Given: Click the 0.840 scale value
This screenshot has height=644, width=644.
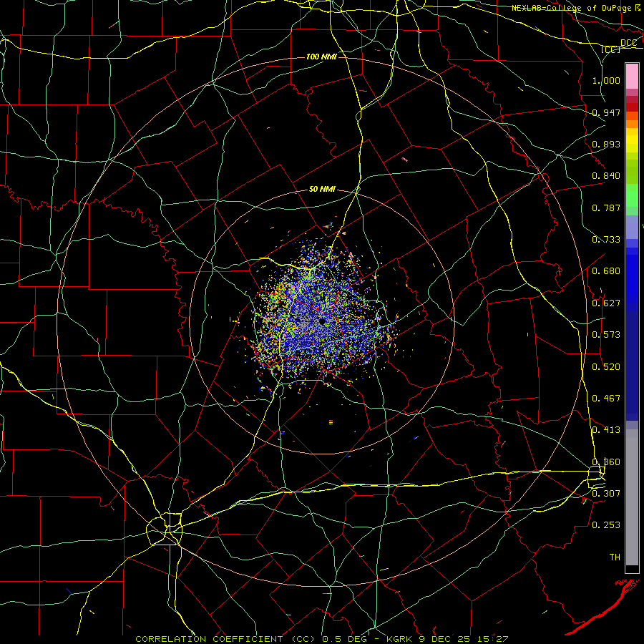Looking at the screenshot, I should [606, 176].
